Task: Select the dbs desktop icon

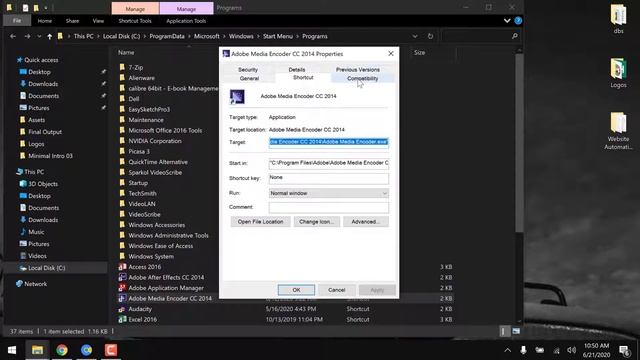Action: (x=618, y=18)
